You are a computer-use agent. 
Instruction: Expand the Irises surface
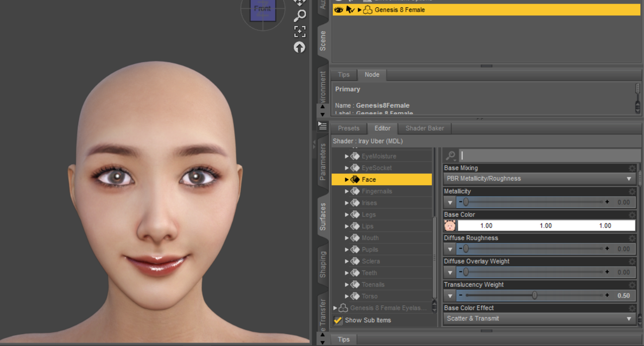[347, 203]
